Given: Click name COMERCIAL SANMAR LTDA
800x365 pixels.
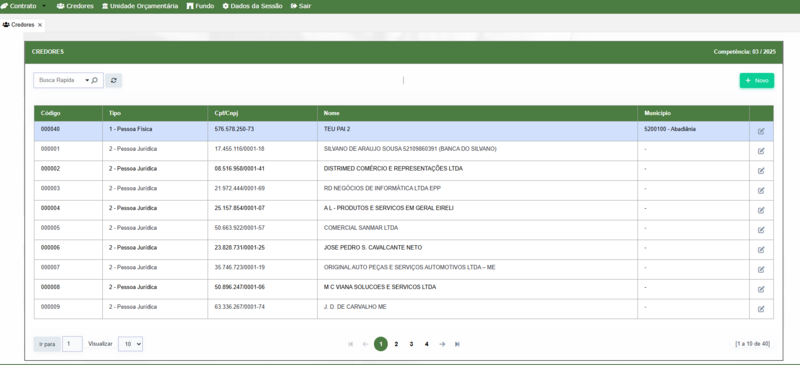Looking at the screenshot, I should coord(361,228).
